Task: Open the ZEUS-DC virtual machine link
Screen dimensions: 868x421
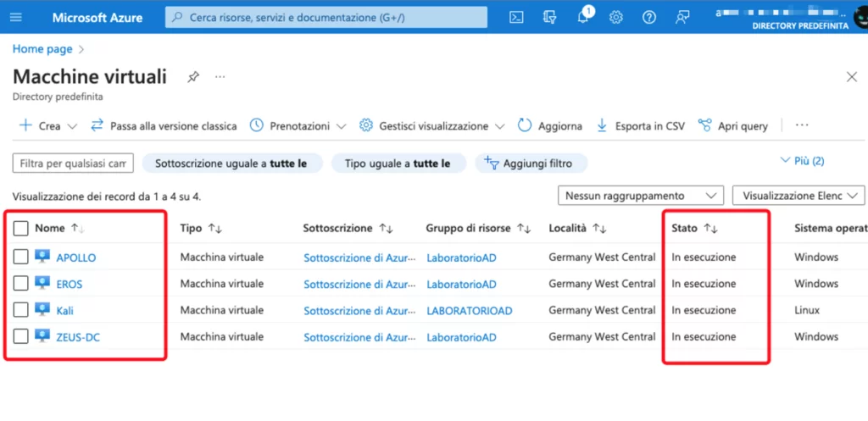Action: point(78,337)
